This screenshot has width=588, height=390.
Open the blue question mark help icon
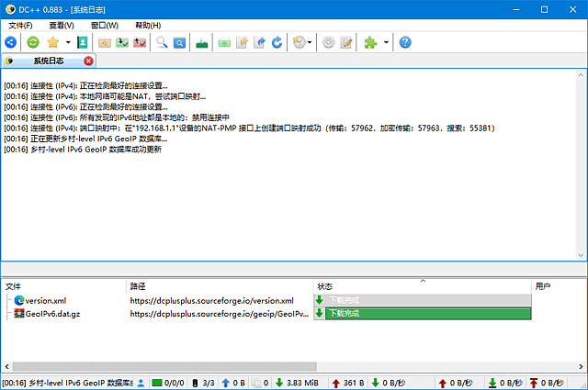click(x=405, y=42)
